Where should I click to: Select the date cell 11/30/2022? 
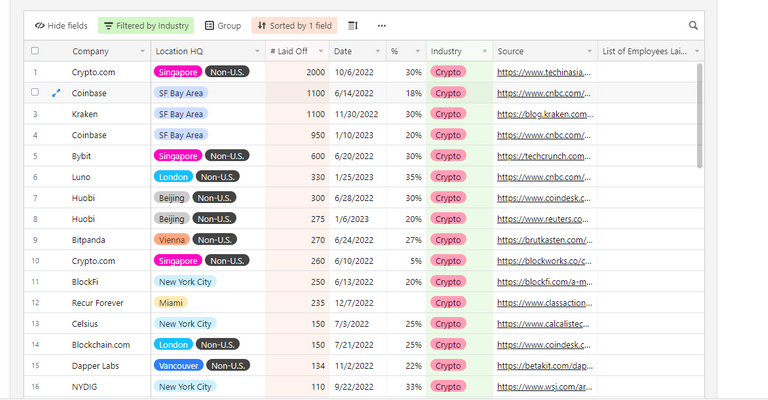(x=358, y=114)
